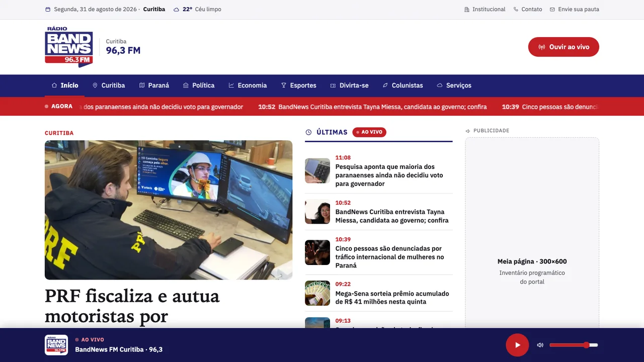Click the map pin icon on Curitiba menu
The image size is (644, 362).
pyautogui.click(x=95, y=85)
